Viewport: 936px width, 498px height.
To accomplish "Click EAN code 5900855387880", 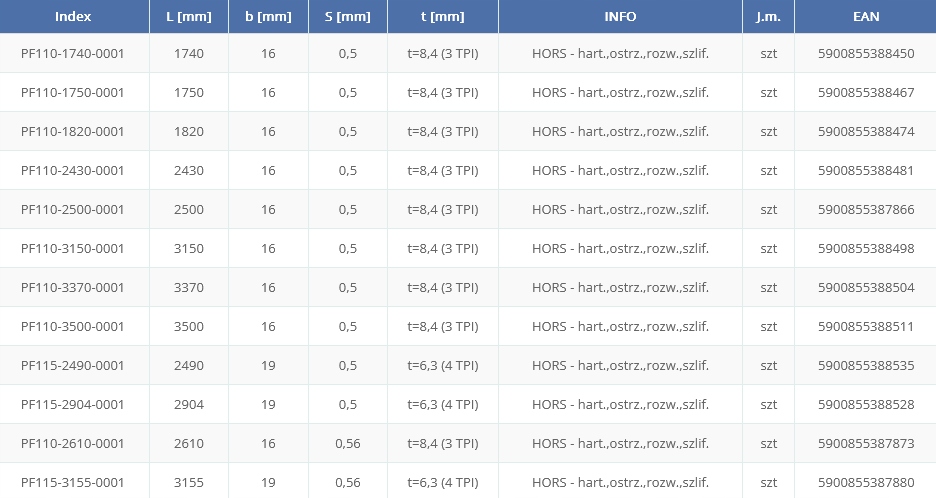I will pos(865,483).
